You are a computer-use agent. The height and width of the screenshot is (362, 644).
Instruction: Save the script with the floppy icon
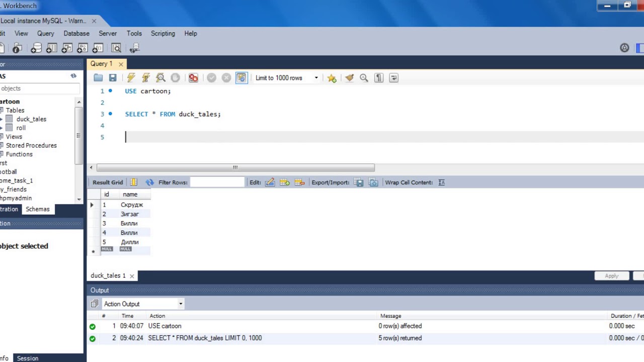[113, 78]
